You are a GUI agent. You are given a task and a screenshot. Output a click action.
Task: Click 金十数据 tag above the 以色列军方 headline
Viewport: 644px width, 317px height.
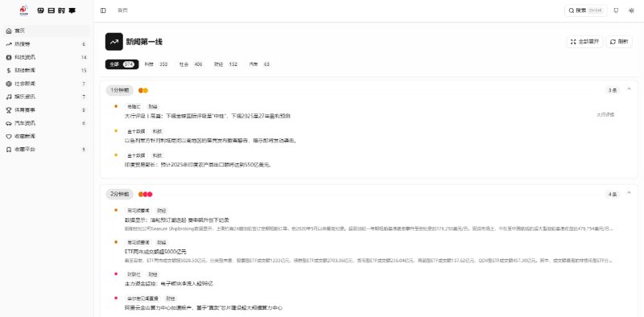(x=136, y=131)
